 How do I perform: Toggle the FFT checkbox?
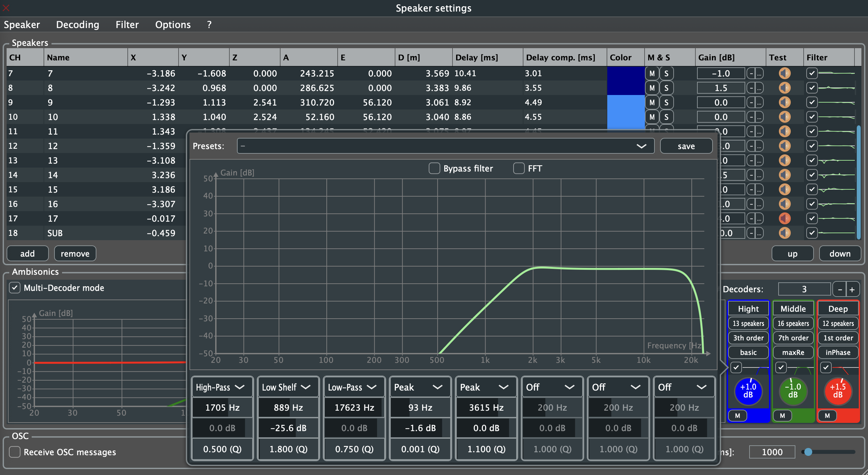(x=518, y=168)
